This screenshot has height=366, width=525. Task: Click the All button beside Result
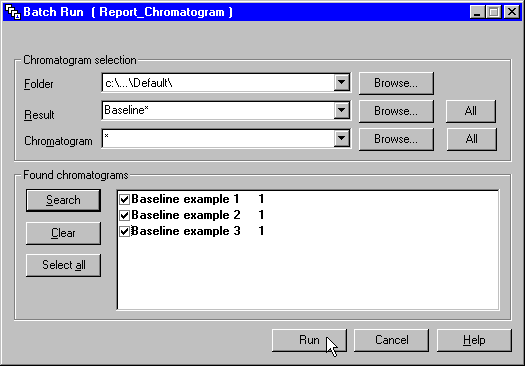(x=471, y=111)
